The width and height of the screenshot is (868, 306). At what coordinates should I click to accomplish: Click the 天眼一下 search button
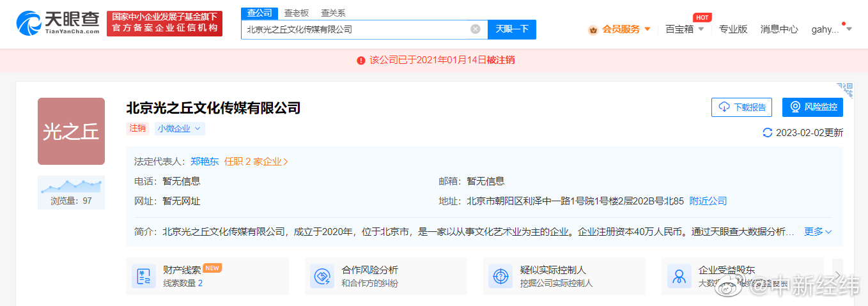[x=512, y=29]
